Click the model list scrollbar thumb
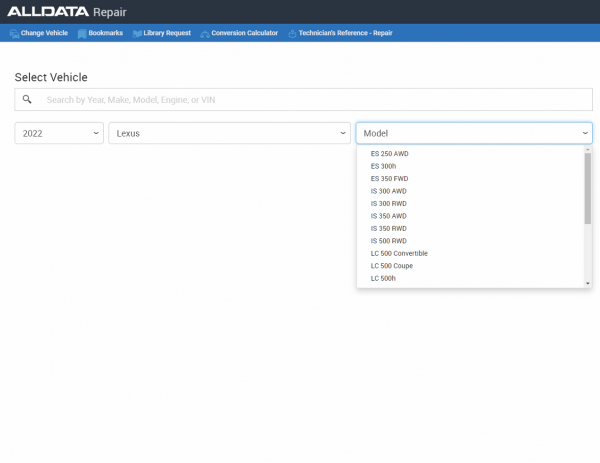600x463 pixels. point(588,188)
